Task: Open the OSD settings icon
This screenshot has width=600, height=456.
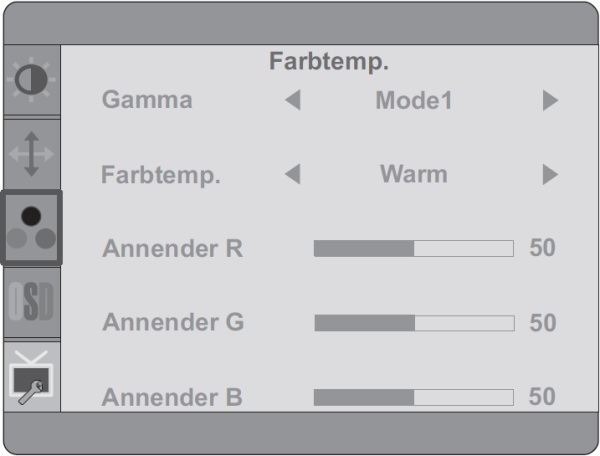Action: coord(31,302)
